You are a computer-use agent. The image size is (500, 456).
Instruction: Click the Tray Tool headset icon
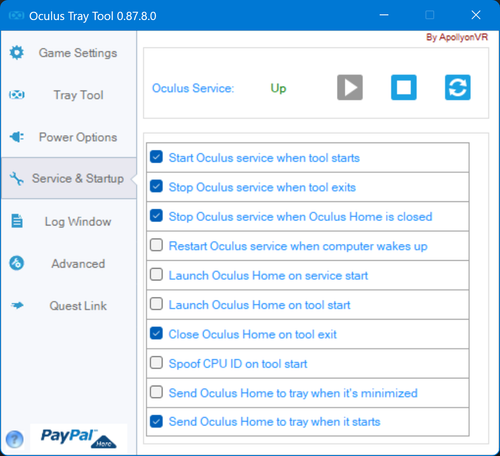(x=17, y=95)
